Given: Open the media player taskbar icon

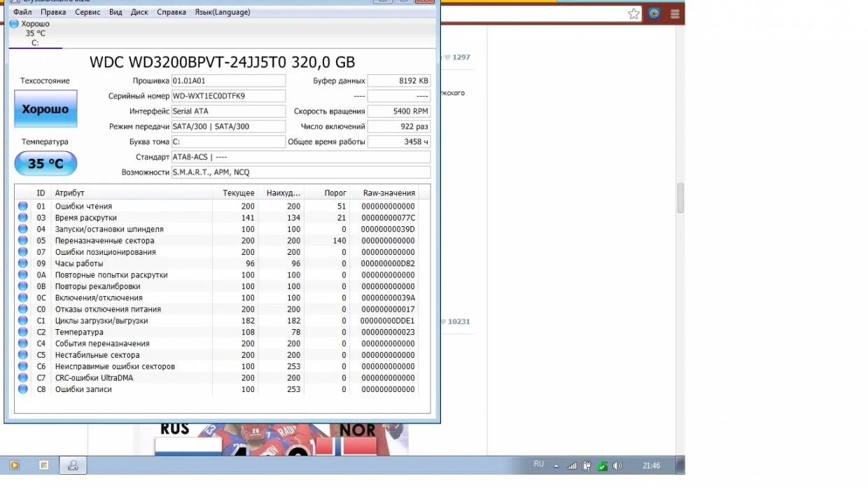Looking at the screenshot, I should point(15,466).
